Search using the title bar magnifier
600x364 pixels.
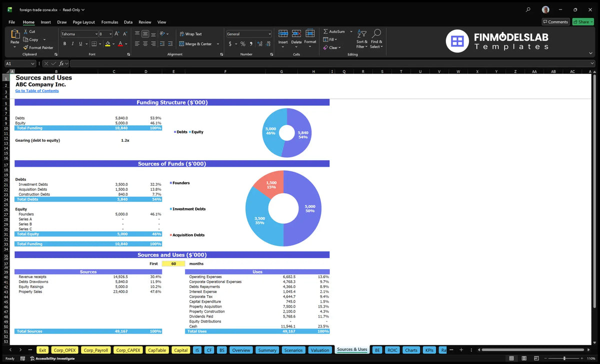point(528,9)
